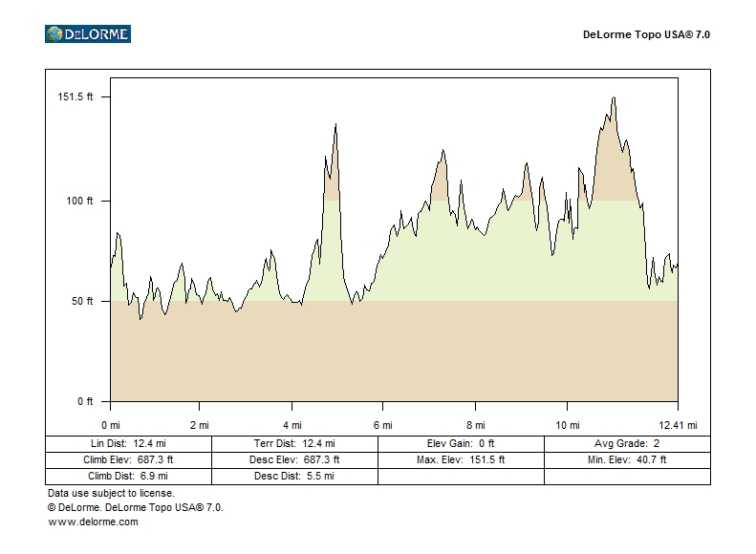Click the sharp peak near 5 mi
Image resolution: width=756 pixels, height=554 pixels.
tap(335, 125)
